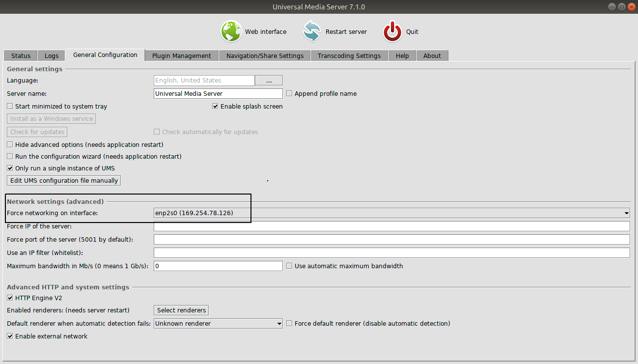Click the Server name text field
This screenshot has width=638, height=364.
tap(218, 93)
